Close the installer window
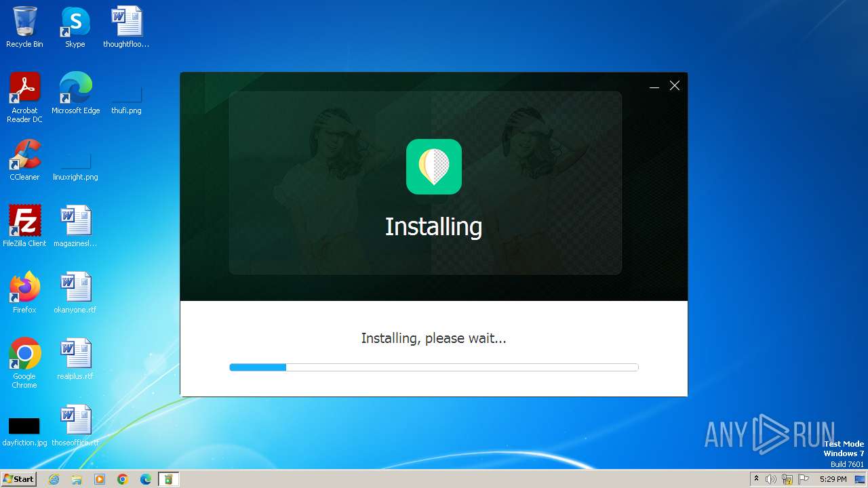The height and width of the screenshot is (488, 868). 675,85
